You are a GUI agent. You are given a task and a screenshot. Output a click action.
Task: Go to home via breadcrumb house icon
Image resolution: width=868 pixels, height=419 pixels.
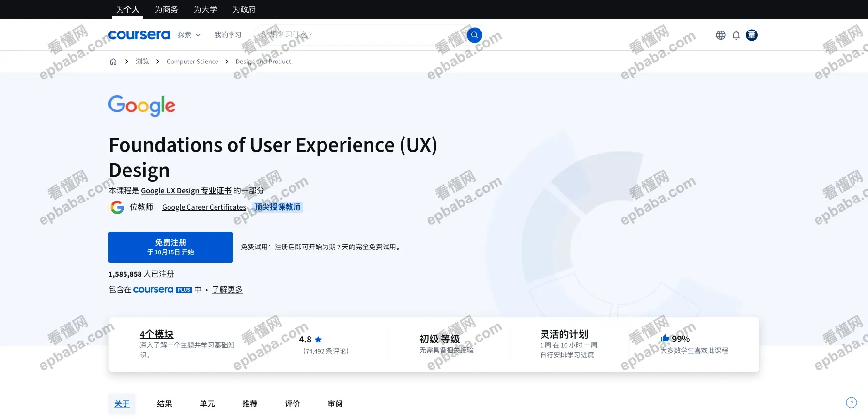click(x=113, y=62)
